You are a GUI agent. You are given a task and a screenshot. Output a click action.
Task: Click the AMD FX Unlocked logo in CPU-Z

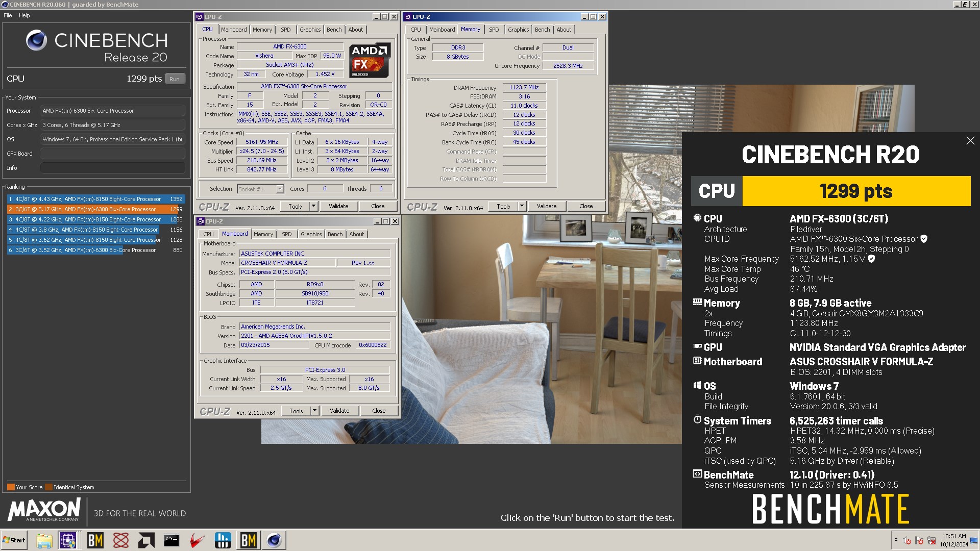[x=370, y=60]
